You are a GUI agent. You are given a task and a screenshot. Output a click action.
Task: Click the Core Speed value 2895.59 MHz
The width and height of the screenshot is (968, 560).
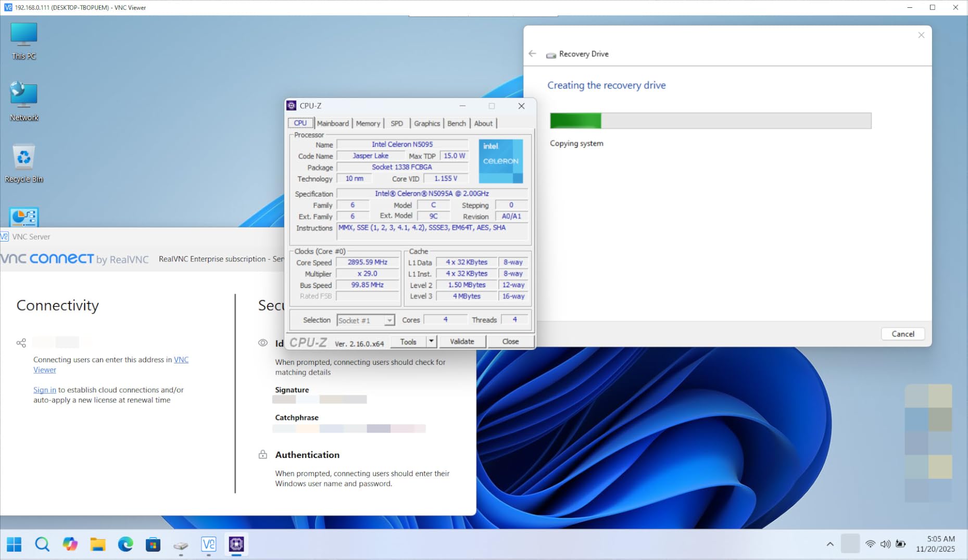click(367, 262)
